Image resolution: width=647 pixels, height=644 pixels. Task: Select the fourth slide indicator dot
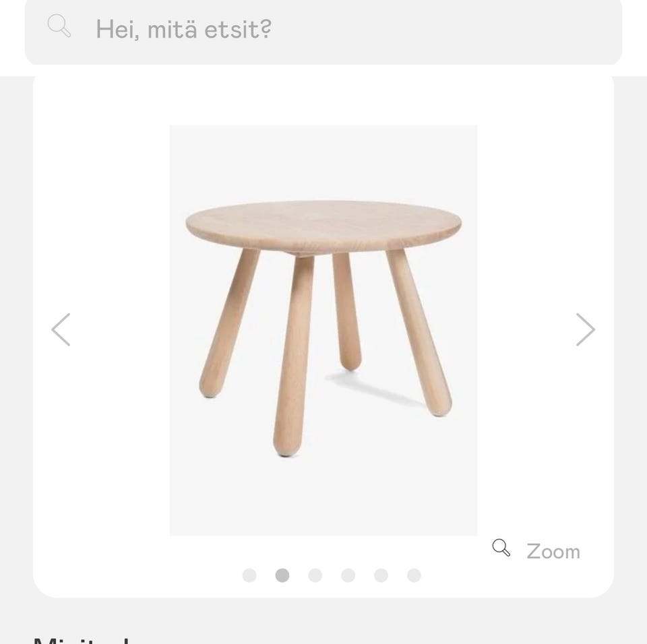(x=347, y=576)
